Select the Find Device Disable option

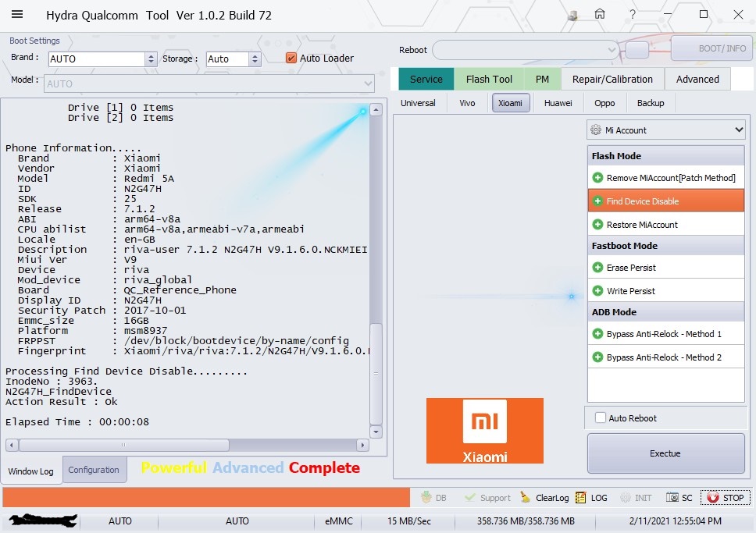click(x=665, y=201)
